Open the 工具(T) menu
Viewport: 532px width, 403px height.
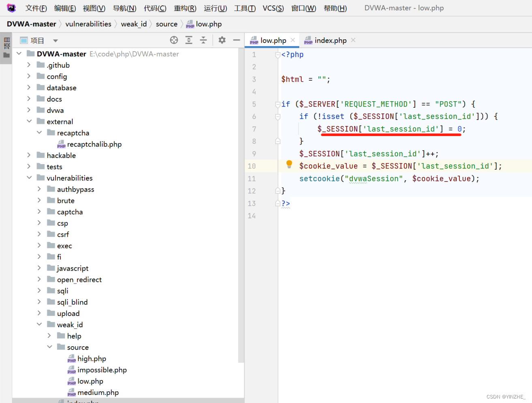coord(245,8)
